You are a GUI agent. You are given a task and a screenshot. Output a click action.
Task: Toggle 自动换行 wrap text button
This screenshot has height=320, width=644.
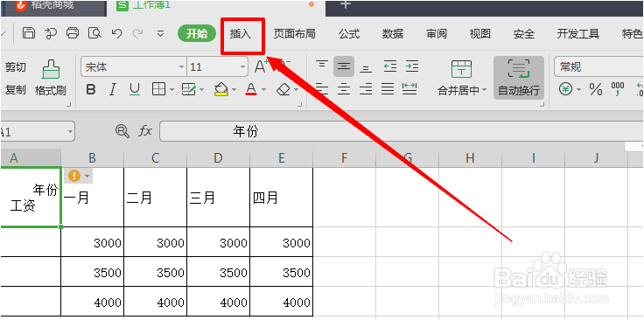[519, 78]
